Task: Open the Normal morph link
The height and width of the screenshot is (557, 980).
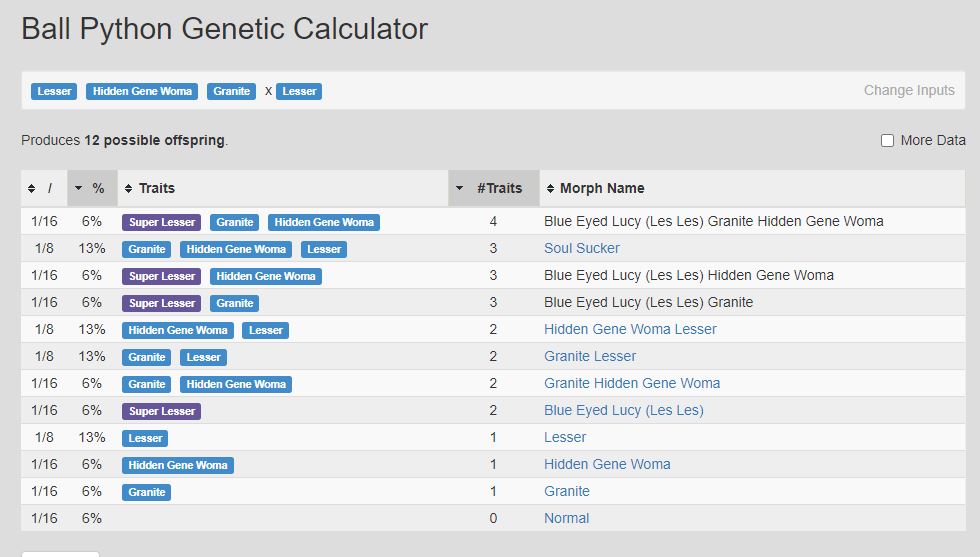Action: [566, 518]
